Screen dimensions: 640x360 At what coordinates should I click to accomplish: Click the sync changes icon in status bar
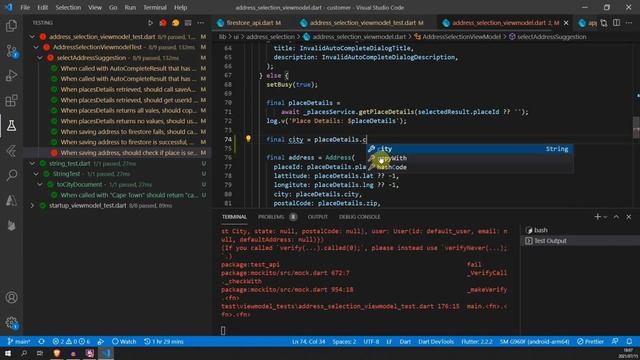[41, 342]
